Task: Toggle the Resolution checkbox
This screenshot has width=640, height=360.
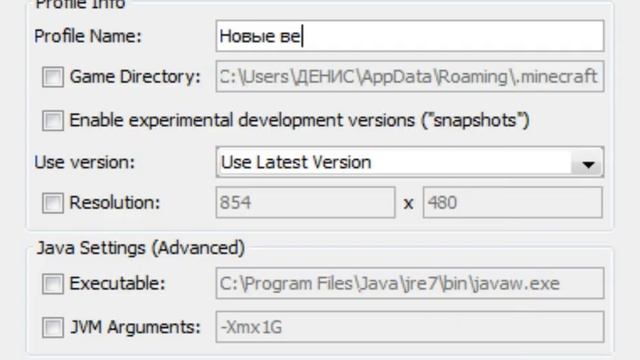Action: click(53, 203)
